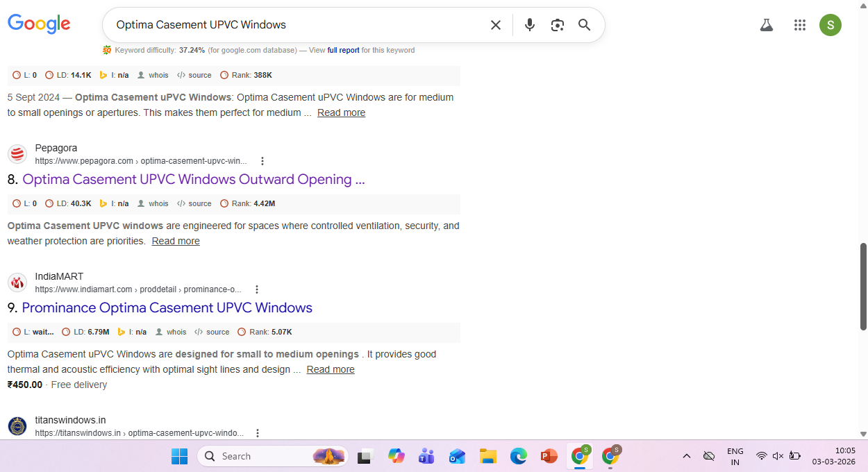Open Microsoft Edge from taskbar
The height and width of the screenshot is (472, 868).
(519, 456)
